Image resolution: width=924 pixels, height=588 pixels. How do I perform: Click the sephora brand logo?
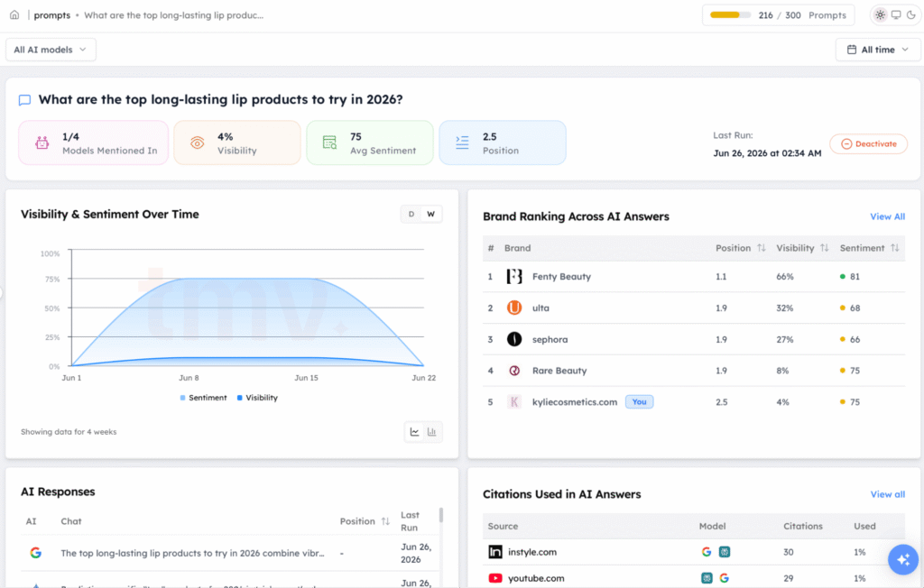514,339
